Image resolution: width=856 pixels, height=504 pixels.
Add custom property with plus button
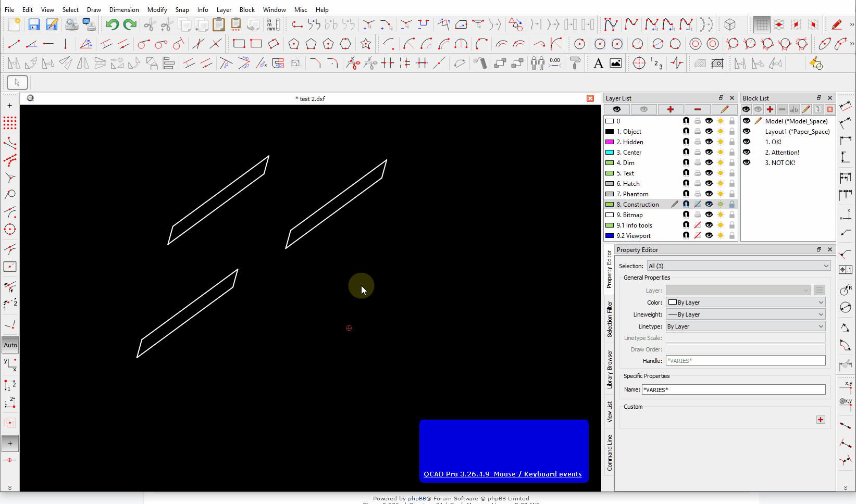tap(821, 420)
